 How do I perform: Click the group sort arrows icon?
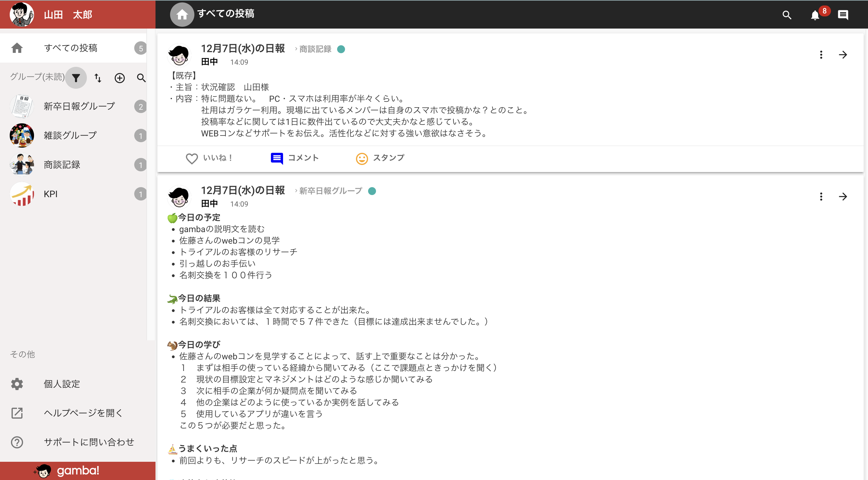[x=98, y=78]
